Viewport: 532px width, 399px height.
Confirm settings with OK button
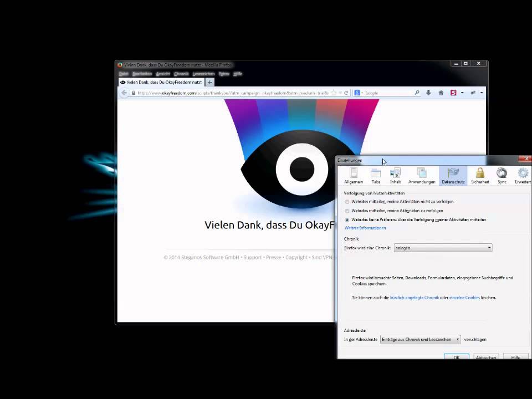457,357
